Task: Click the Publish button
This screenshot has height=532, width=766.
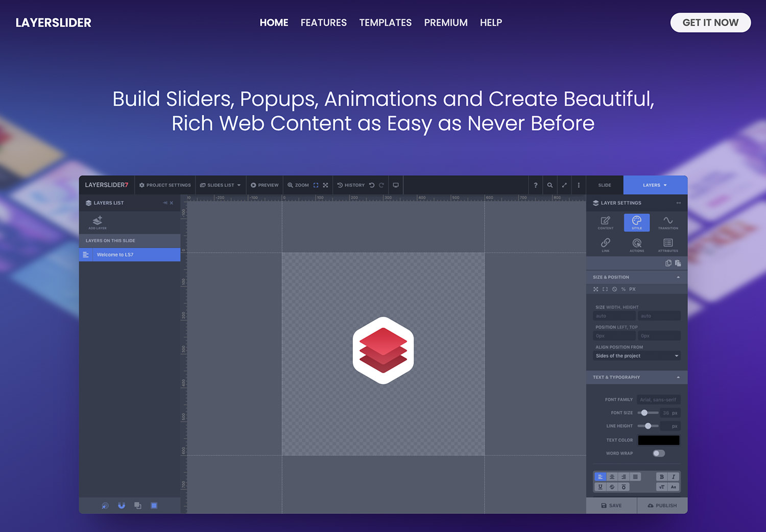Action: [662, 505]
